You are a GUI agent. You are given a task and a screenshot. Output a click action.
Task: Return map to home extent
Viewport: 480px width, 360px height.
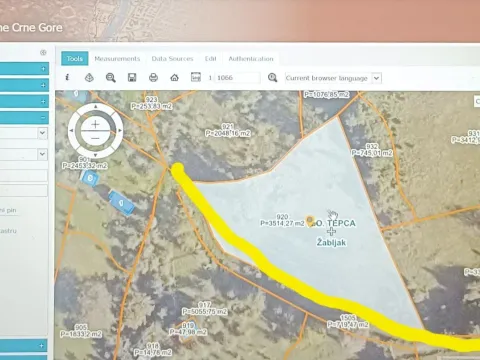pyautogui.click(x=174, y=78)
